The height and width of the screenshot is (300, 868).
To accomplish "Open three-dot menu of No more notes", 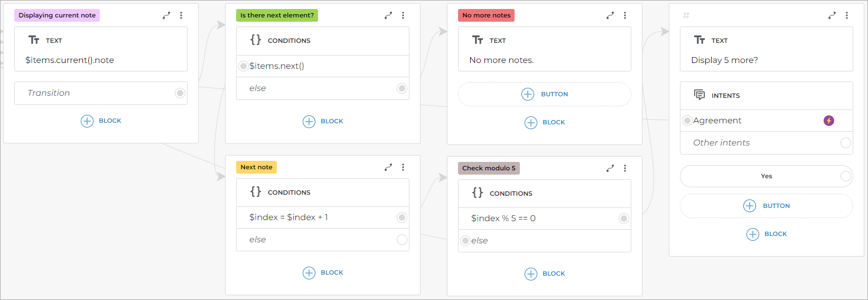I will pyautogui.click(x=625, y=15).
